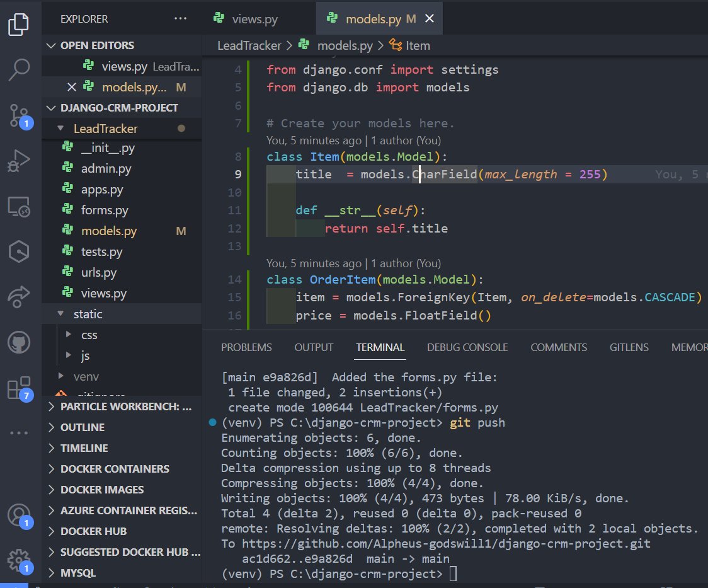This screenshot has width=708, height=588.
Task: Open GitLens code lens above class OrderItem
Action: pyautogui.click(x=353, y=263)
